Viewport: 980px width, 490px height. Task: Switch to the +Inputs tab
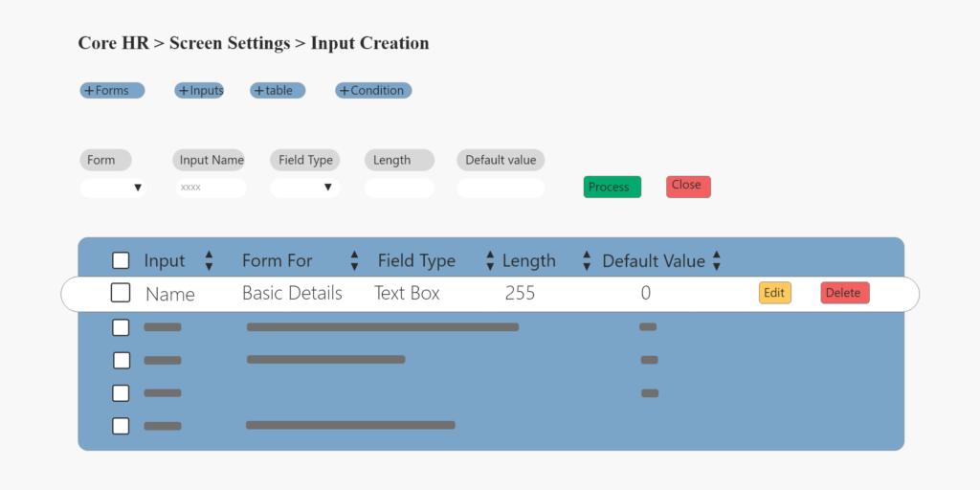click(x=199, y=91)
